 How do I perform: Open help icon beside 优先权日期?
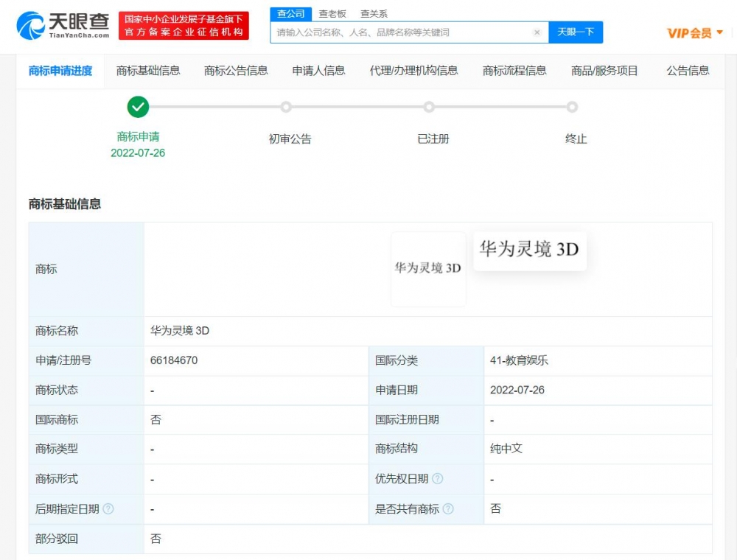coord(438,479)
